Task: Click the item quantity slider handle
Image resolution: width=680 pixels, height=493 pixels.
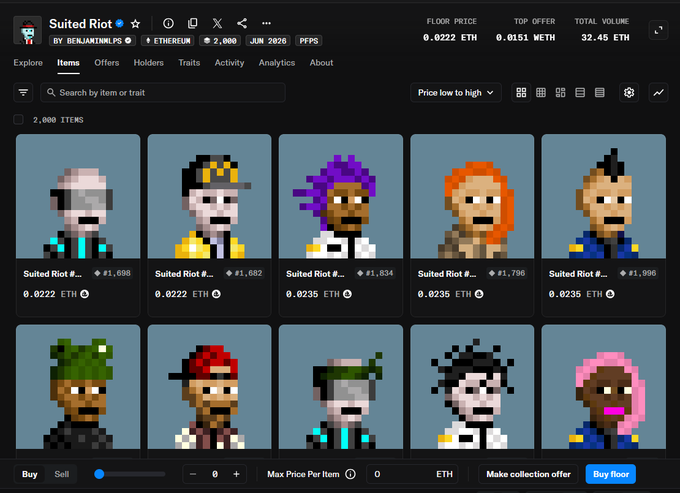Action: pyautogui.click(x=99, y=474)
